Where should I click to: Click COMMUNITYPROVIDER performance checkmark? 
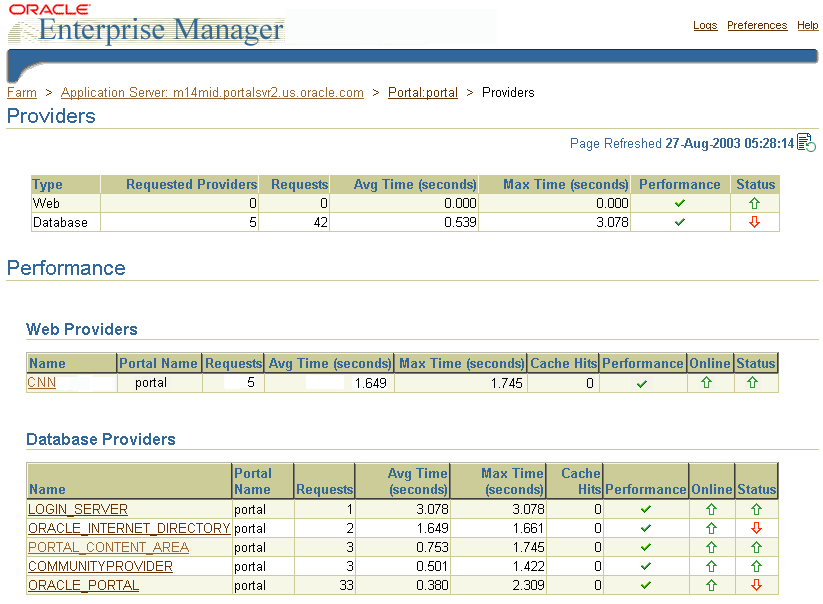646,566
